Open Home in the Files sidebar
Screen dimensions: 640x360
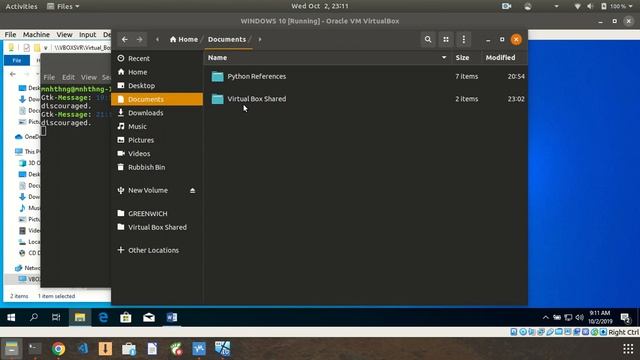pos(157,72)
